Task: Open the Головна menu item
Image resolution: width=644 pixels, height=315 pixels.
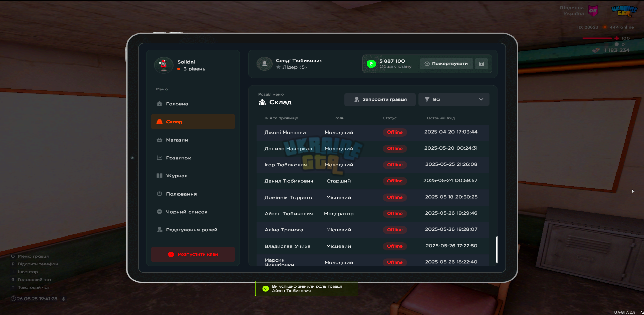Action: (193, 104)
